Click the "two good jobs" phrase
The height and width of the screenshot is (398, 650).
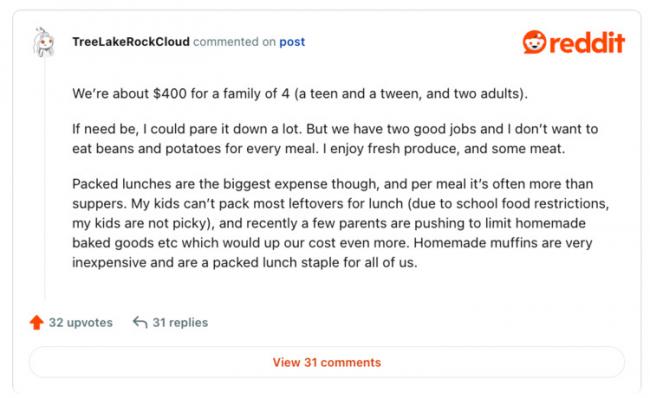click(431, 129)
